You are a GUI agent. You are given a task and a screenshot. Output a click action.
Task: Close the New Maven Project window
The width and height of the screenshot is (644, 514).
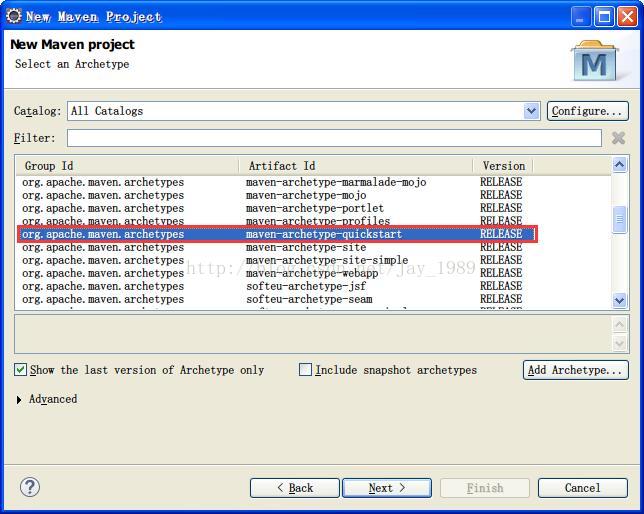[628, 17]
